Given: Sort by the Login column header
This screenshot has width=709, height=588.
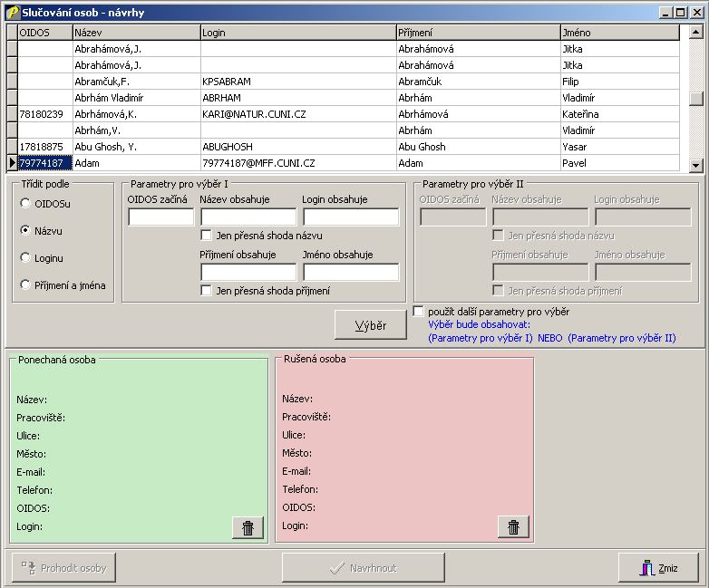Looking at the screenshot, I should point(297,33).
